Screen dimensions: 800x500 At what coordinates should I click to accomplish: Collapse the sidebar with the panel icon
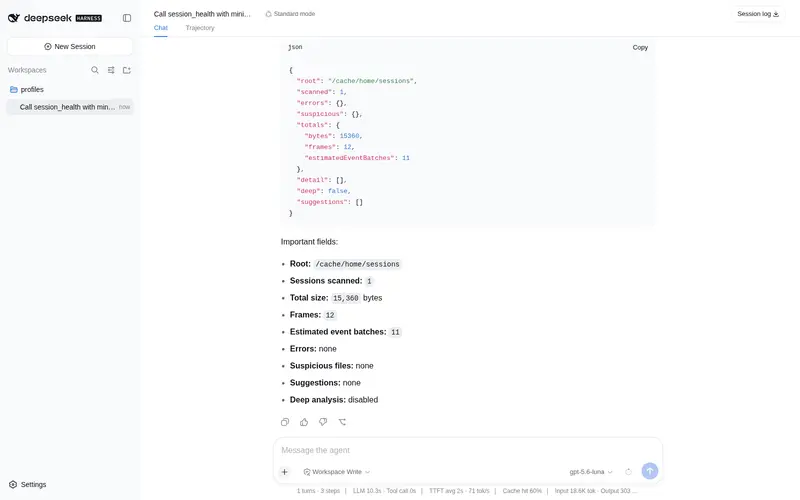127,18
